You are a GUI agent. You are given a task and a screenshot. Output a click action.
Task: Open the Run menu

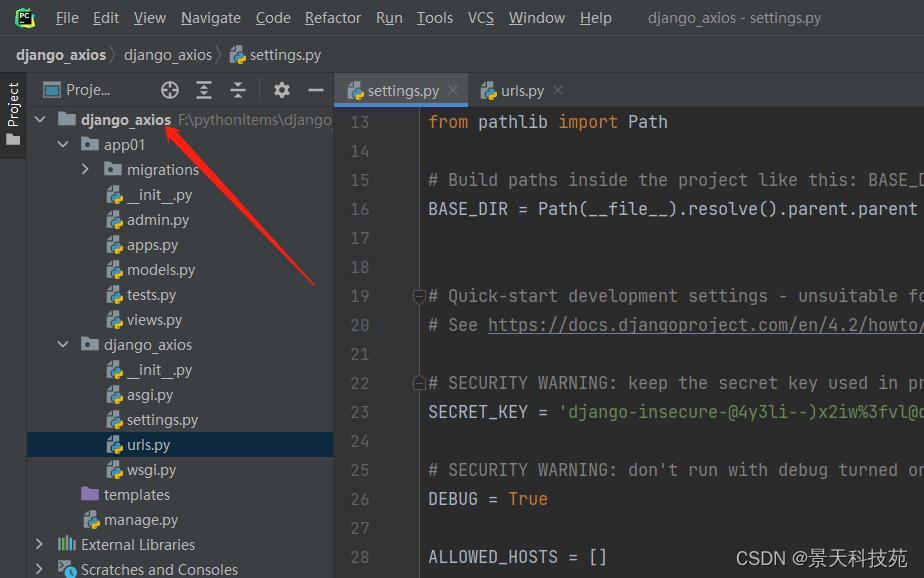389,18
